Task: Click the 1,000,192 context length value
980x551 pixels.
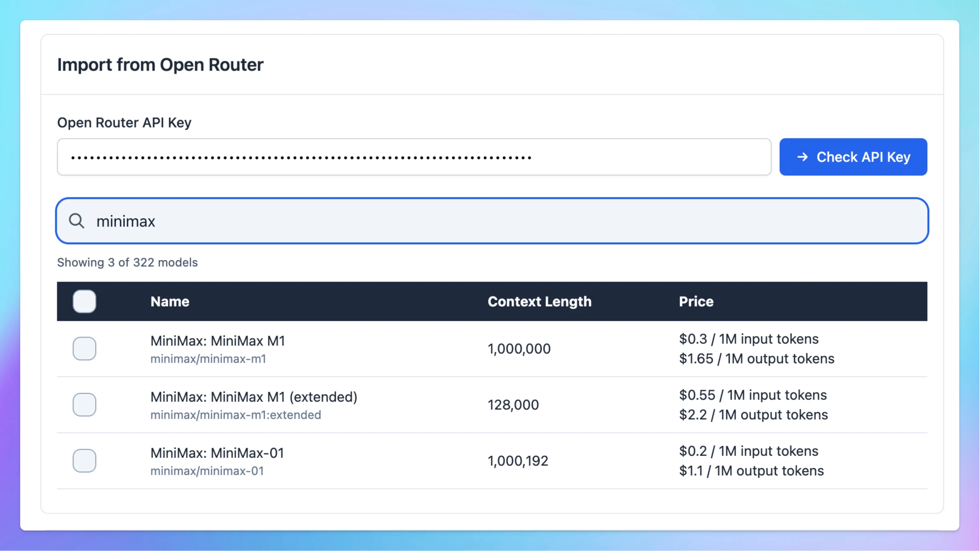Action: coord(518,461)
